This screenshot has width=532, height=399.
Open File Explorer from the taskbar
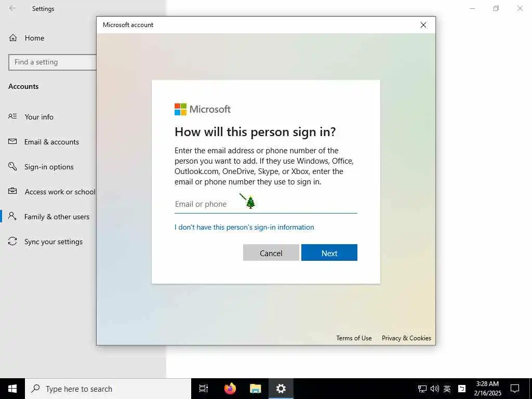(256, 389)
